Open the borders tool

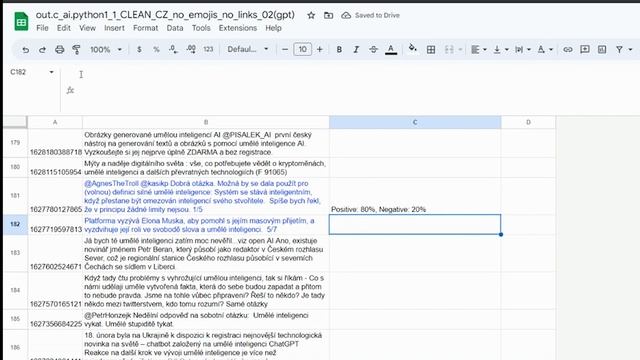[x=431, y=50]
